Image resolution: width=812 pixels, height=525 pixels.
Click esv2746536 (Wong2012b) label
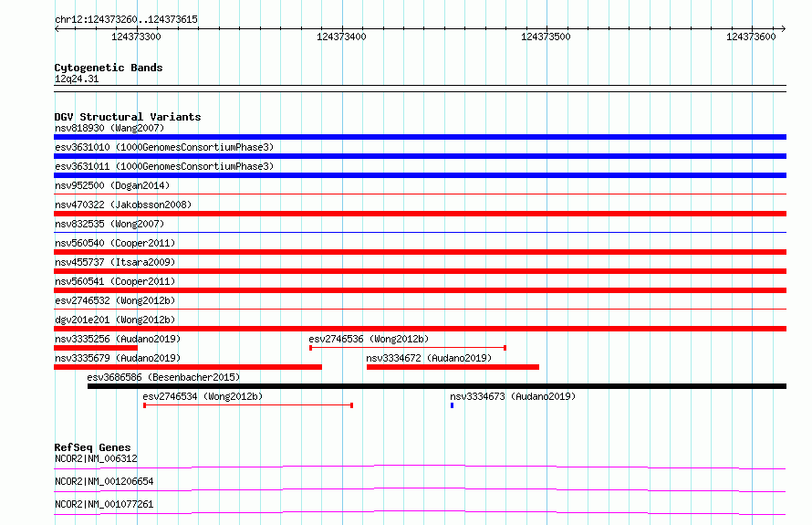[369, 339]
